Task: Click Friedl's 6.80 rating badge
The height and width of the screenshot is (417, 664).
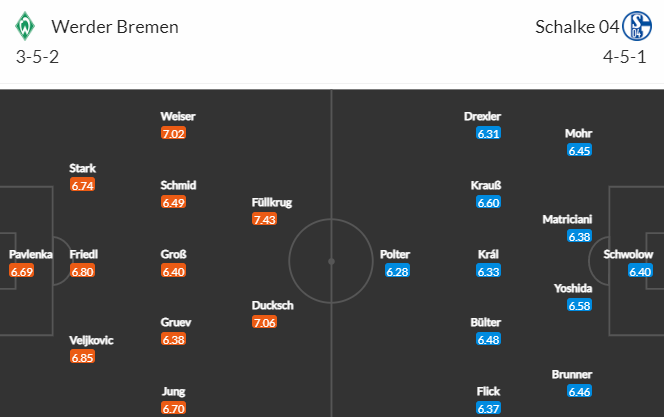Action: click(82, 271)
